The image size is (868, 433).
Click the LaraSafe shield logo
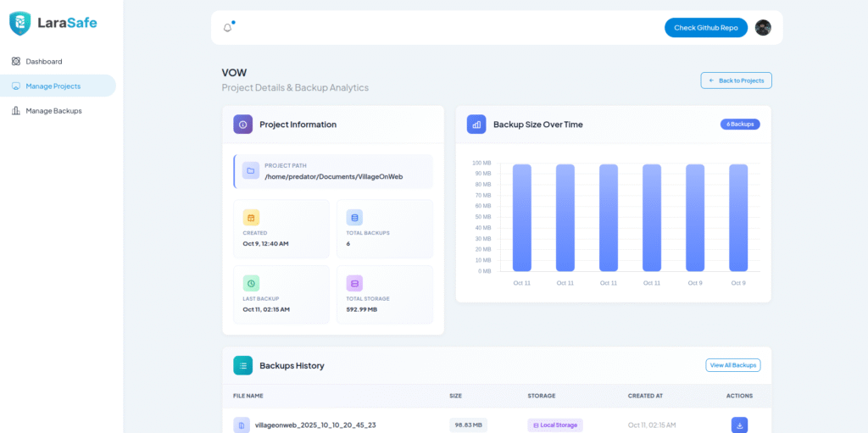click(x=19, y=23)
